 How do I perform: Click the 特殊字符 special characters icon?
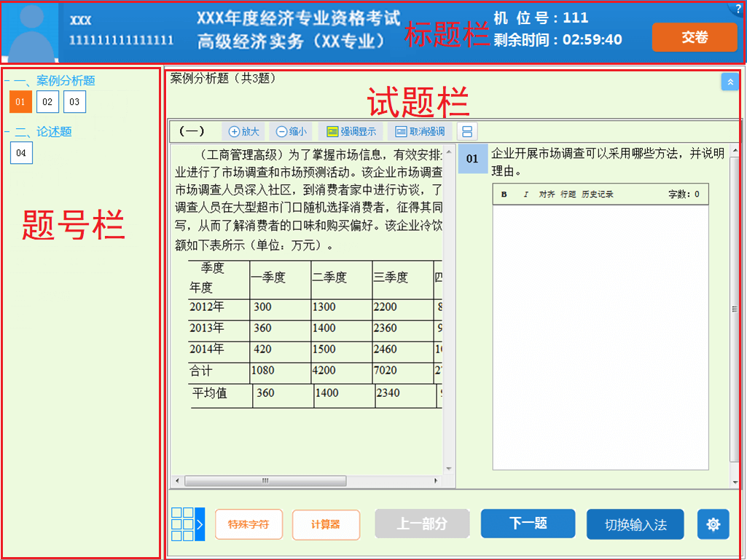(x=248, y=523)
